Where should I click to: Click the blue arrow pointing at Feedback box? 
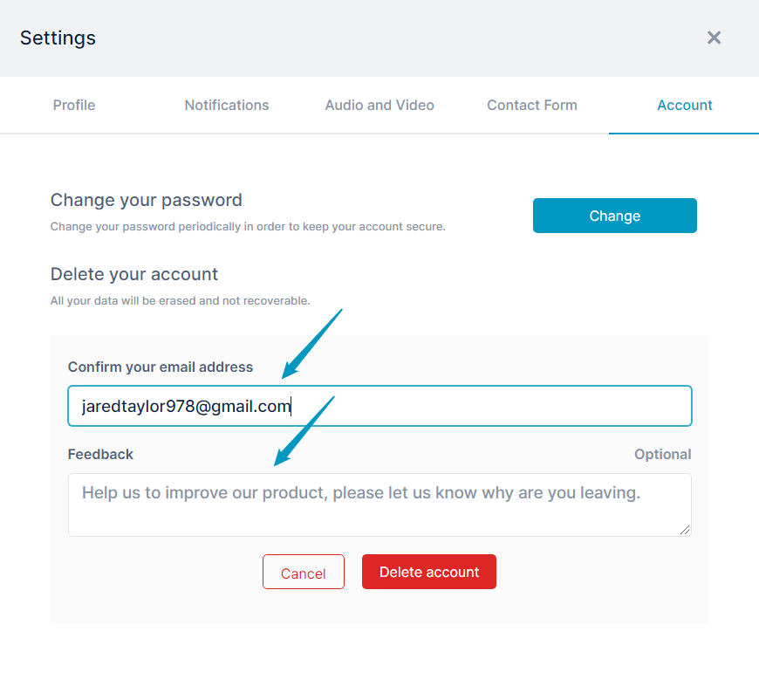(x=304, y=431)
